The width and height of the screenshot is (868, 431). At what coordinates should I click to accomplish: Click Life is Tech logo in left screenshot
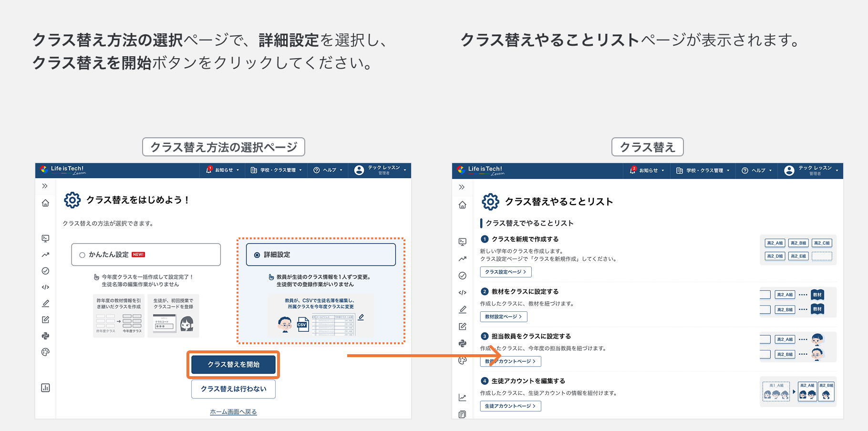tap(63, 170)
